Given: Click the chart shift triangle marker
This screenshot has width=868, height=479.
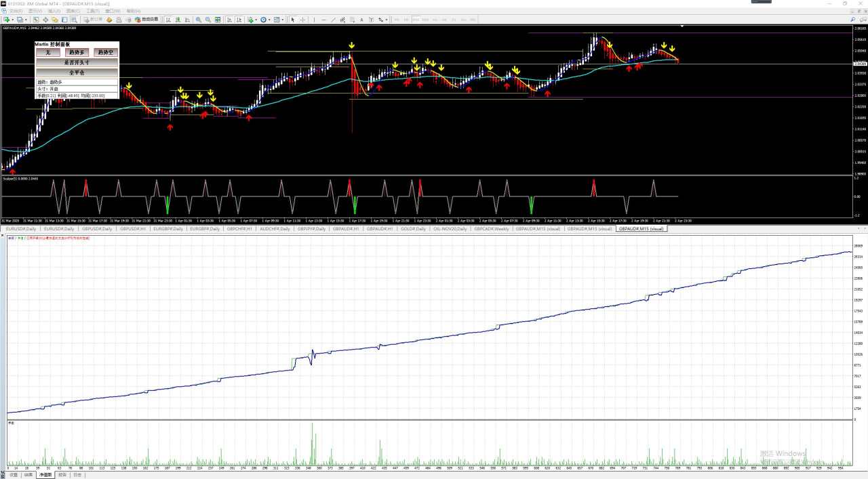Looking at the screenshot, I should click(x=682, y=26).
